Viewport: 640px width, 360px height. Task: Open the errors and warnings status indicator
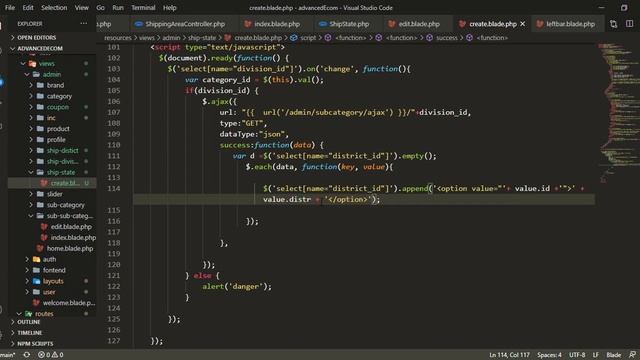51,355
